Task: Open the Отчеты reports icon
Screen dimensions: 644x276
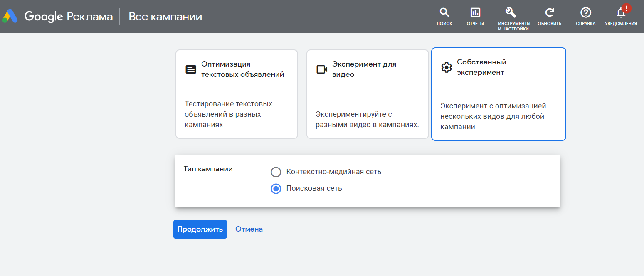Action: coord(475,12)
